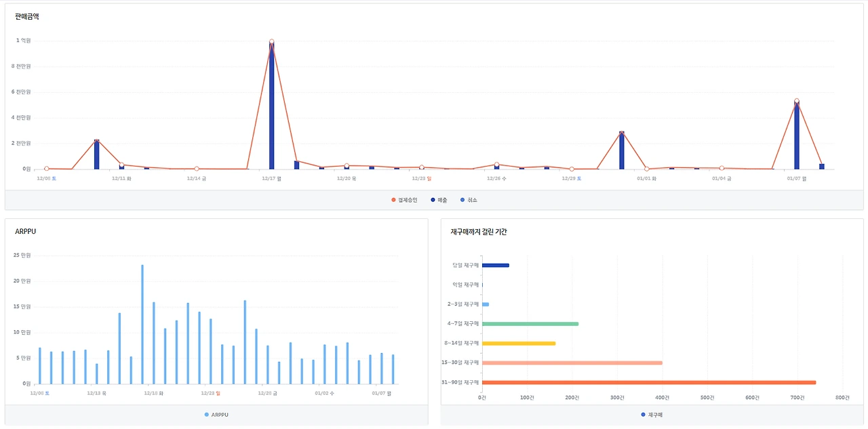Select the tallest ARPPU bar above 20만원
The height and width of the screenshot is (429, 868).
142,325
